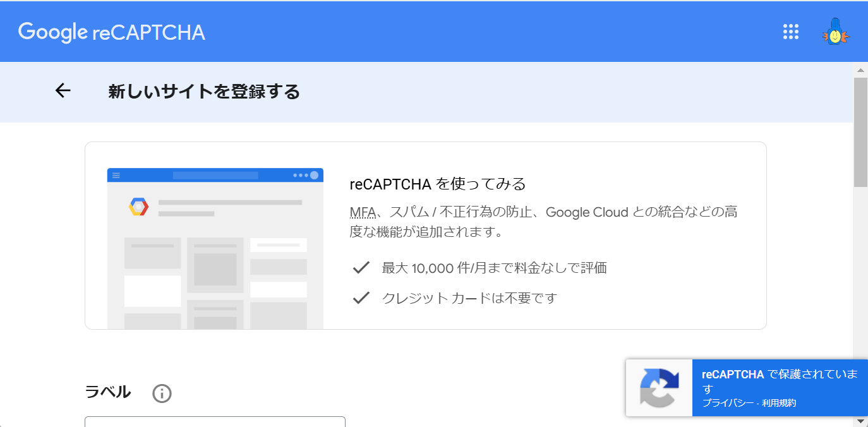Show info about ラベル field

162,394
